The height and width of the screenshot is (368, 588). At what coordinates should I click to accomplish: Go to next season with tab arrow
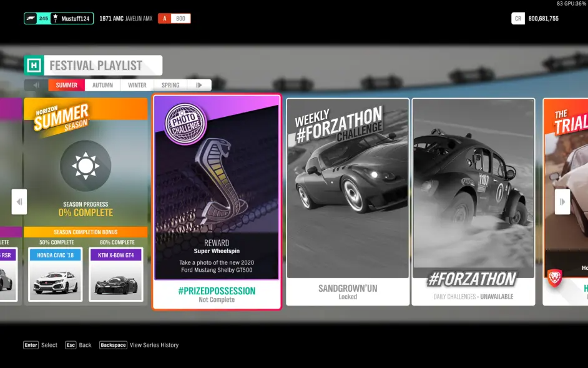point(199,85)
